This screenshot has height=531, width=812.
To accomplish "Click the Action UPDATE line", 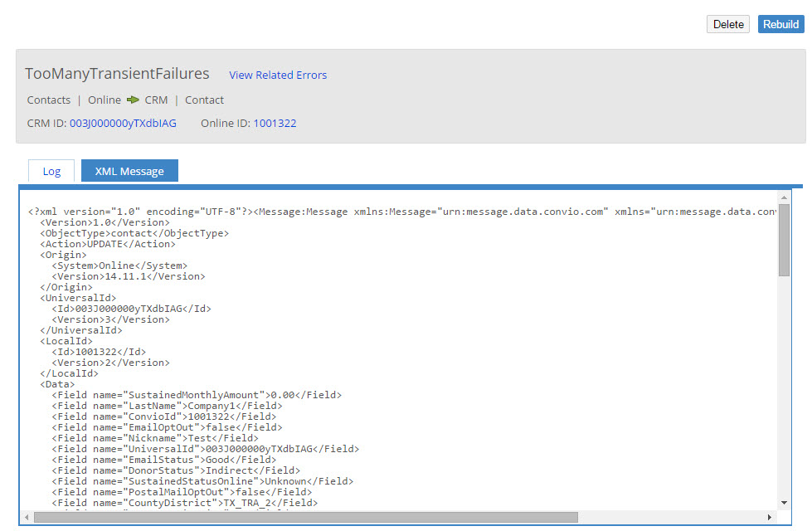I will [x=108, y=244].
